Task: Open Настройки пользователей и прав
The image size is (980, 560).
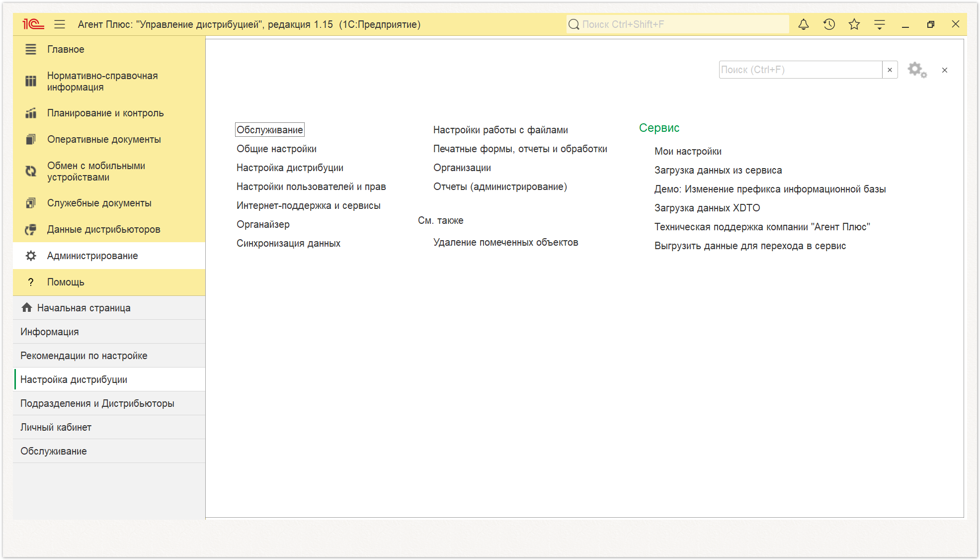Action: point(311,187)
